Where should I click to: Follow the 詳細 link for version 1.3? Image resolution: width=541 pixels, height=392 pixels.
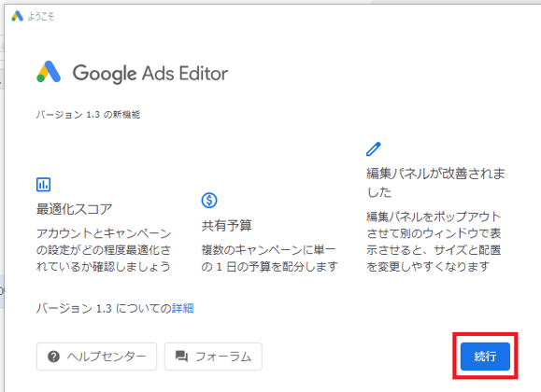183,308
